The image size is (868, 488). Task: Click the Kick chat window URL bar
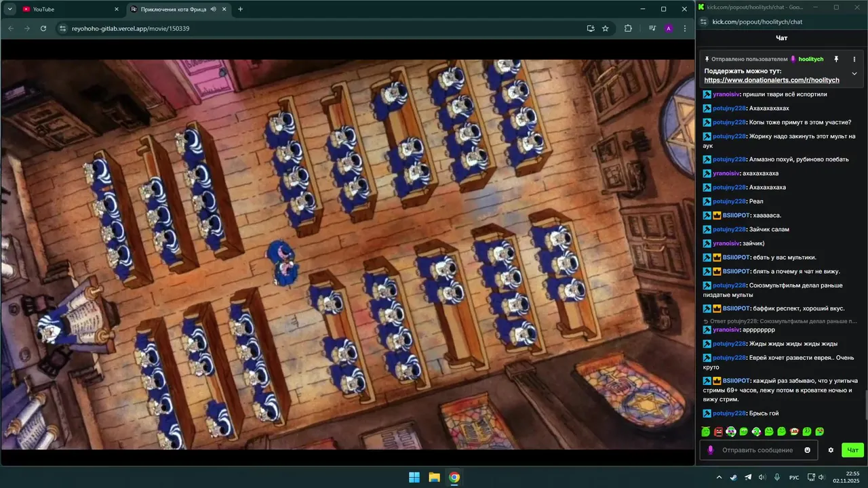click(x=783, y=22)
